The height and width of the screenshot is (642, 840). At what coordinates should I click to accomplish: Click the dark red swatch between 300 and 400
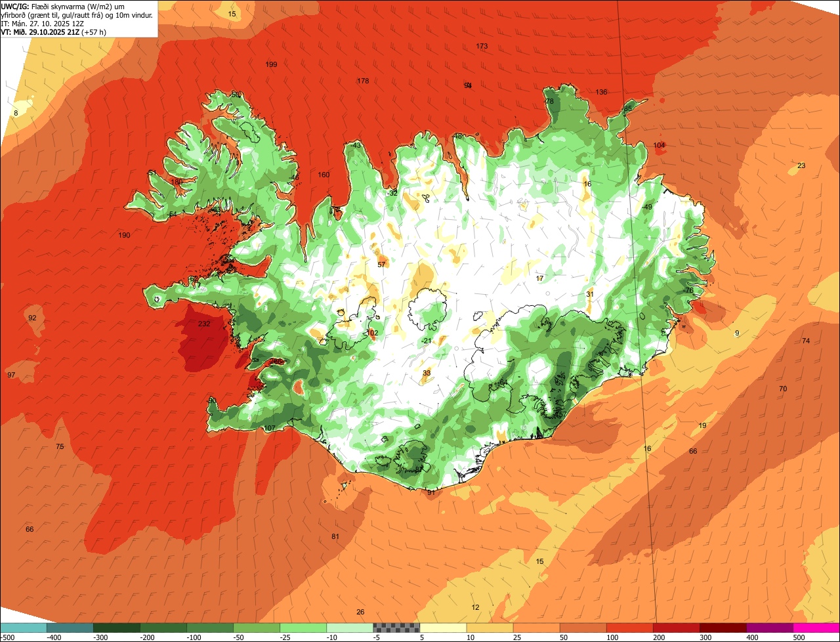pos(723,627)
